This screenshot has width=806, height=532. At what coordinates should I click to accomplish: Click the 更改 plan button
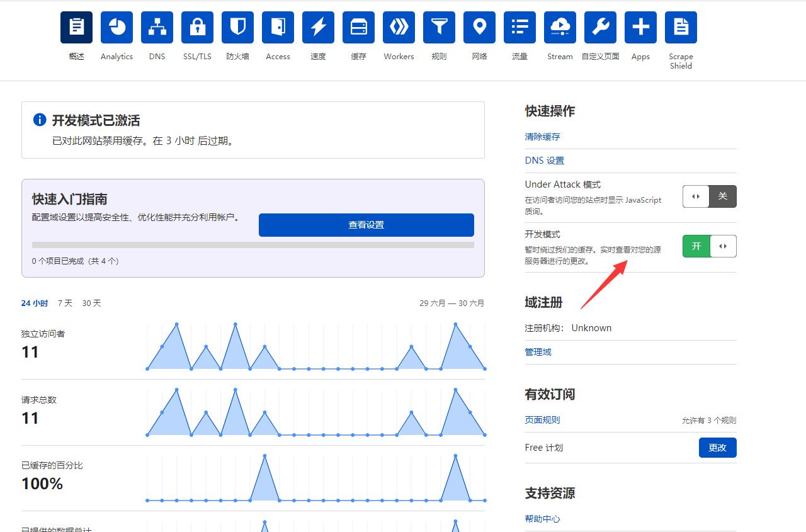tap(717, 448)
